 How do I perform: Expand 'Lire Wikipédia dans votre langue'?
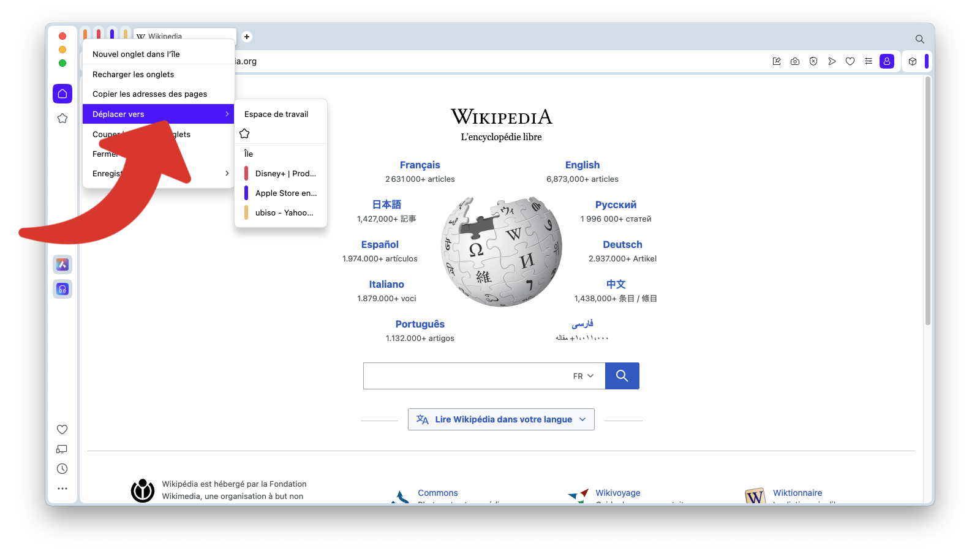point(501,419)
